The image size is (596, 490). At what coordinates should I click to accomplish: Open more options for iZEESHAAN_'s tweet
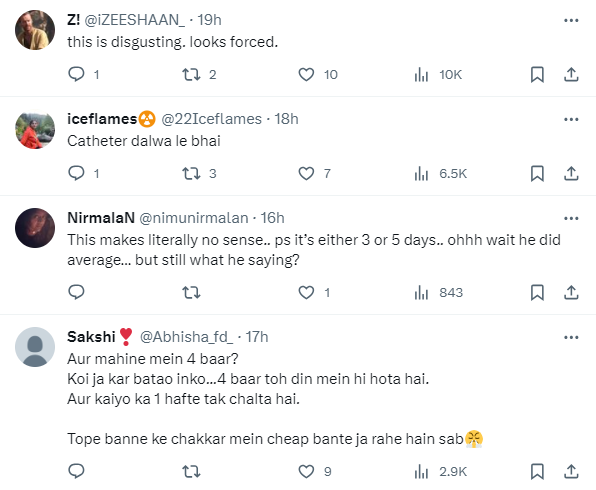(x=571, y=21)
